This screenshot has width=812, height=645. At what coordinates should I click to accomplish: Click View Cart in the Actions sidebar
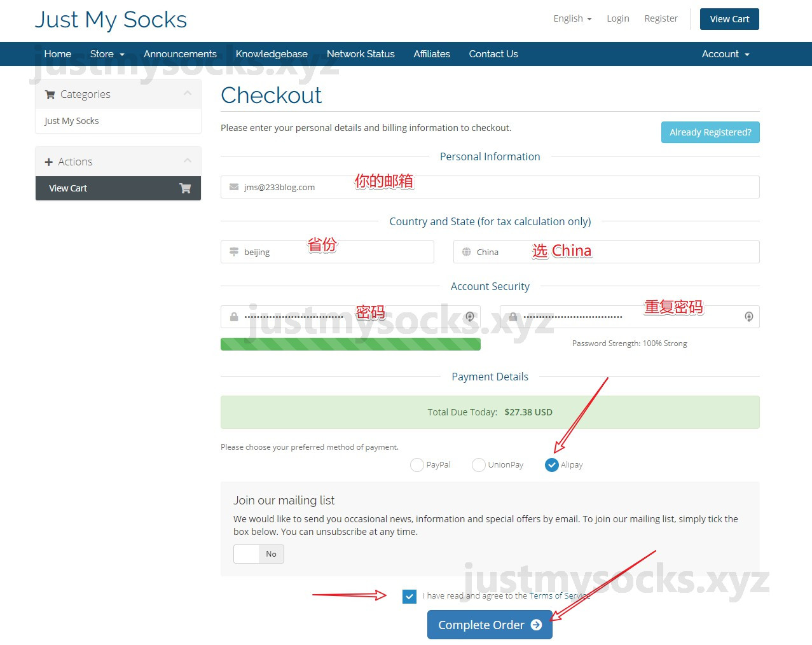(118, 188)
